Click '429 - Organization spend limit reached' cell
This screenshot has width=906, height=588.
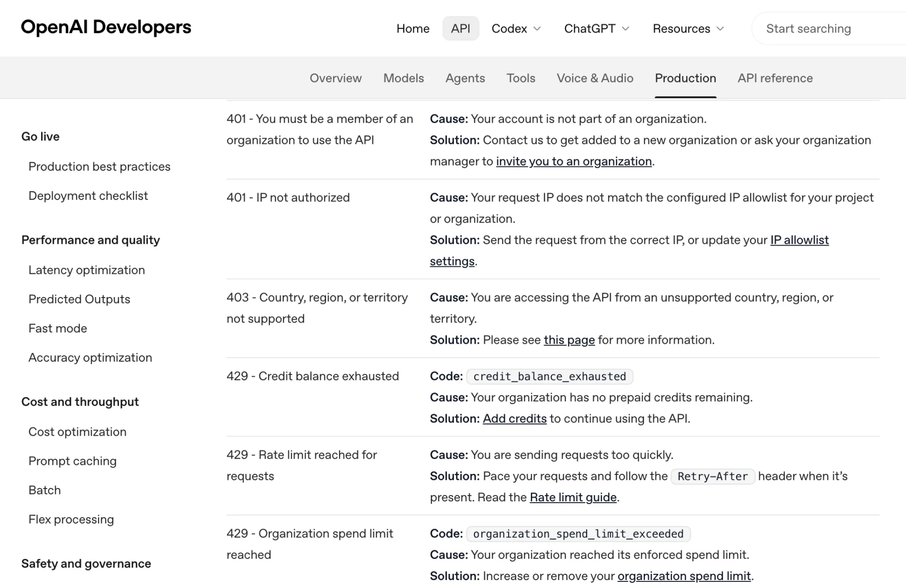pyautogui.click(x=310, y=544)
